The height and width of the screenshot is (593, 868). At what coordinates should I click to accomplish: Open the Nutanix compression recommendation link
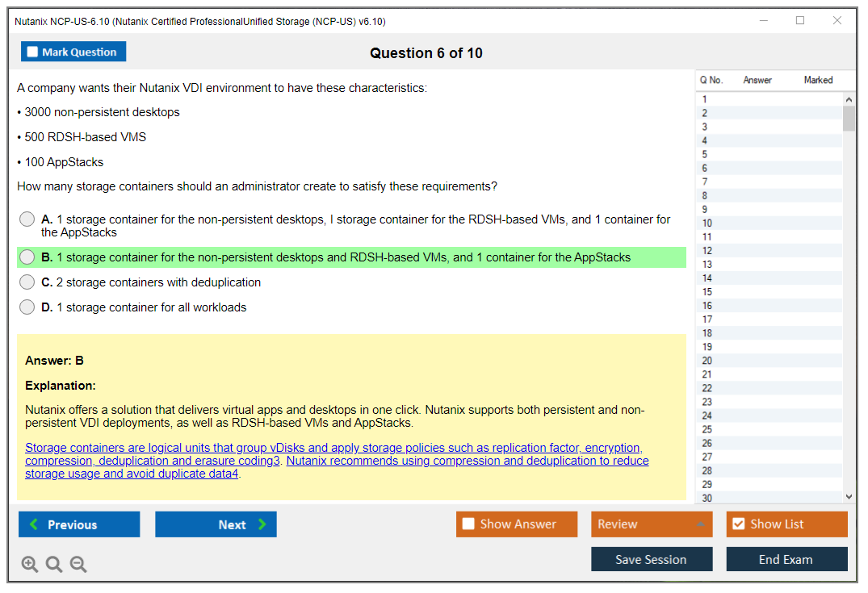tap(468, 461)
